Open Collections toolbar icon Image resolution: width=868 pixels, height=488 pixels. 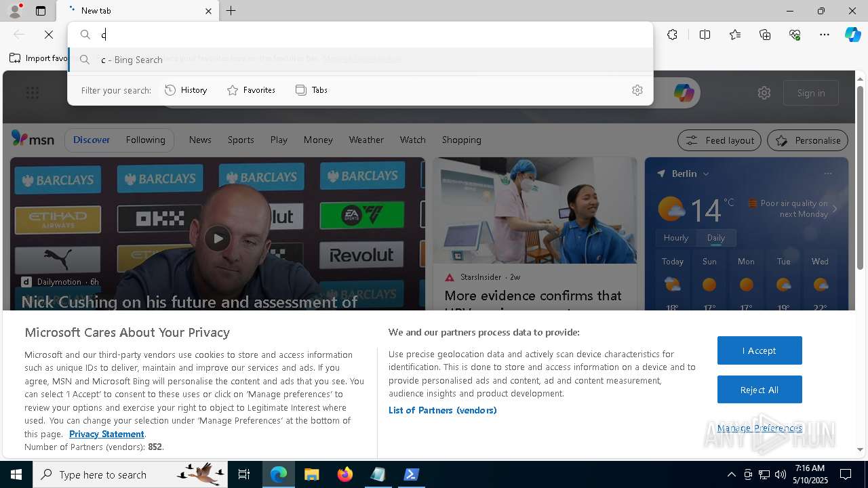click(x=765, y=35)
